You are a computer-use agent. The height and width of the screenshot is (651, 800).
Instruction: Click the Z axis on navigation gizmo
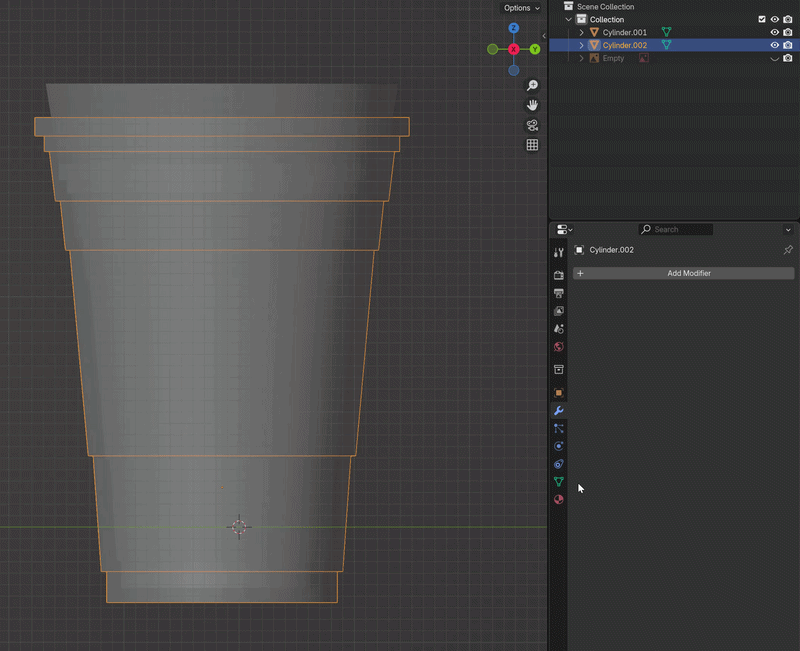point(514,28)
